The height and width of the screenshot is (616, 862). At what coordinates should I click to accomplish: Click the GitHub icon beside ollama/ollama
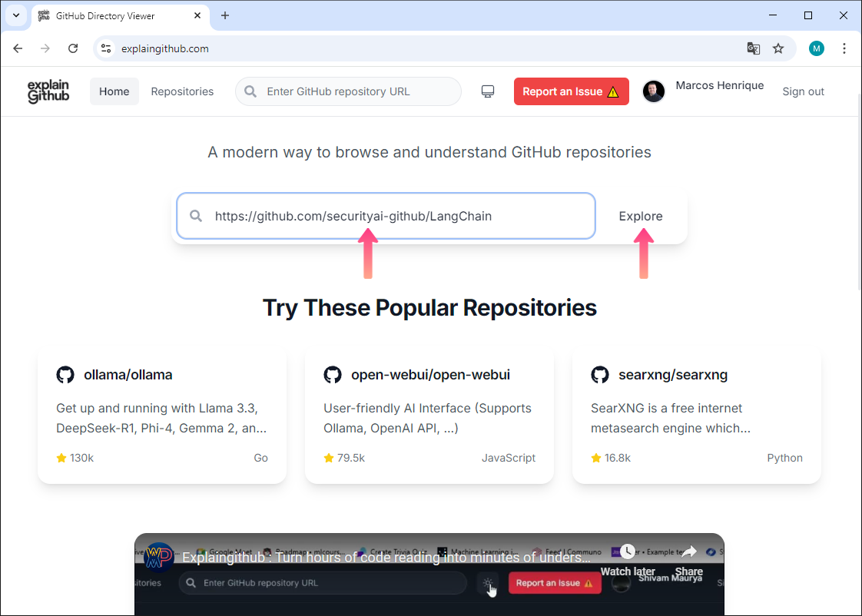(x=65, y=375)
